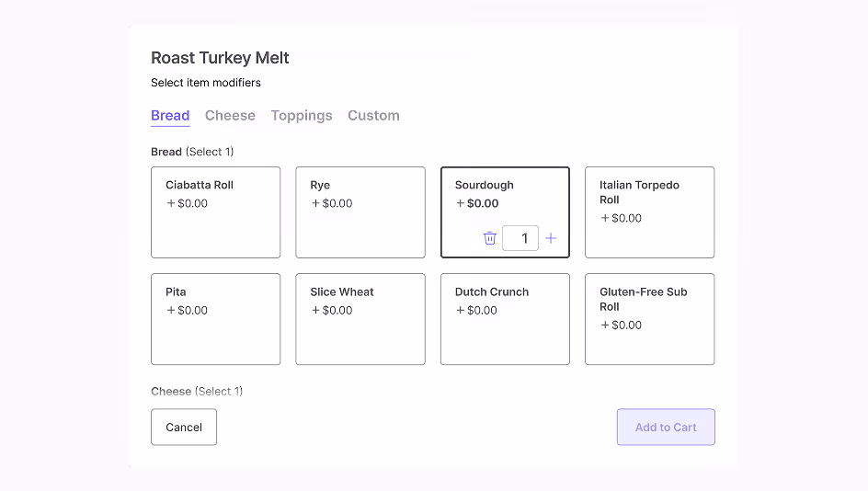Choose the Rye bread option
Viewport: 868px width, 491px height.
coord(360,212)
